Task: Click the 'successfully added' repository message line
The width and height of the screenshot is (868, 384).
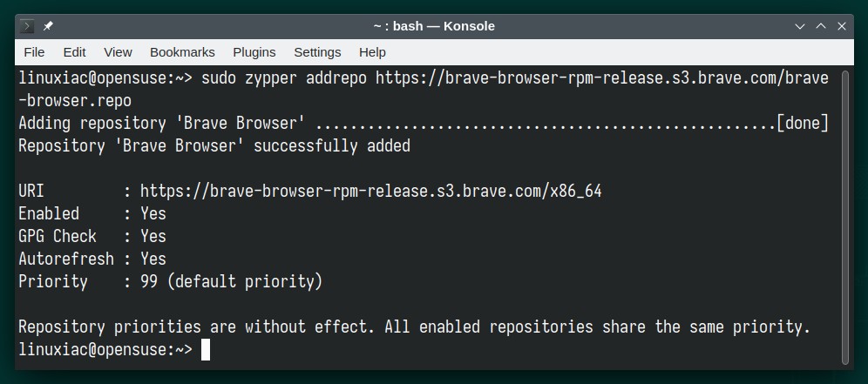Action: pyautogui.click(x=214, y=146)
